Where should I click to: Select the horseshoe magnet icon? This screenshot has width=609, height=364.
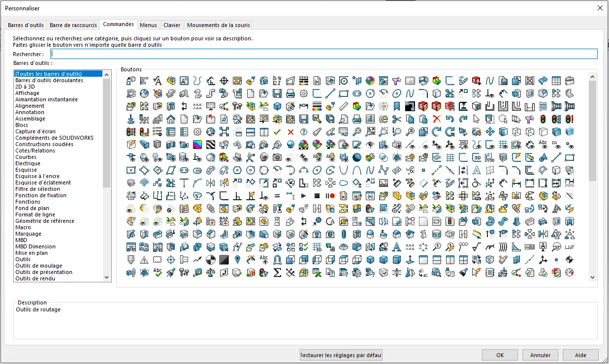(x=277, y=260)
